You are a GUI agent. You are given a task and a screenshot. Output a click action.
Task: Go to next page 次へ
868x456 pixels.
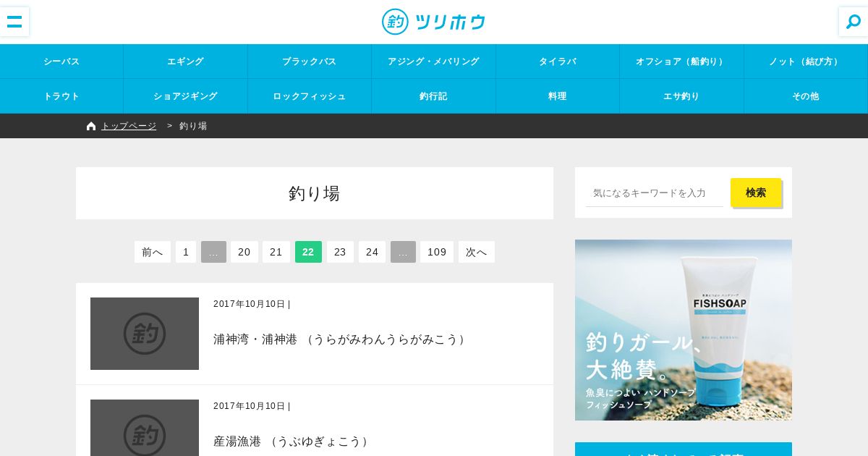tap(477, 252)
